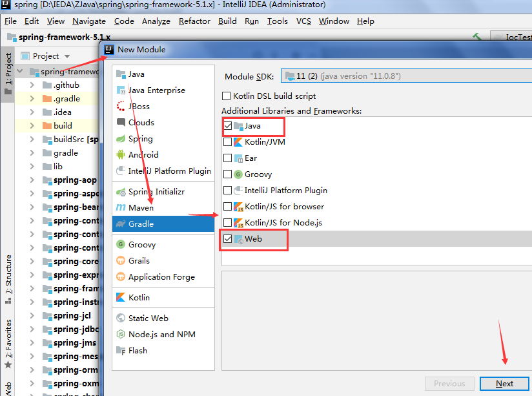532x396 pixels.
Task: Click spring-framework-5.1.x breadcrumb
Action: 59,37
